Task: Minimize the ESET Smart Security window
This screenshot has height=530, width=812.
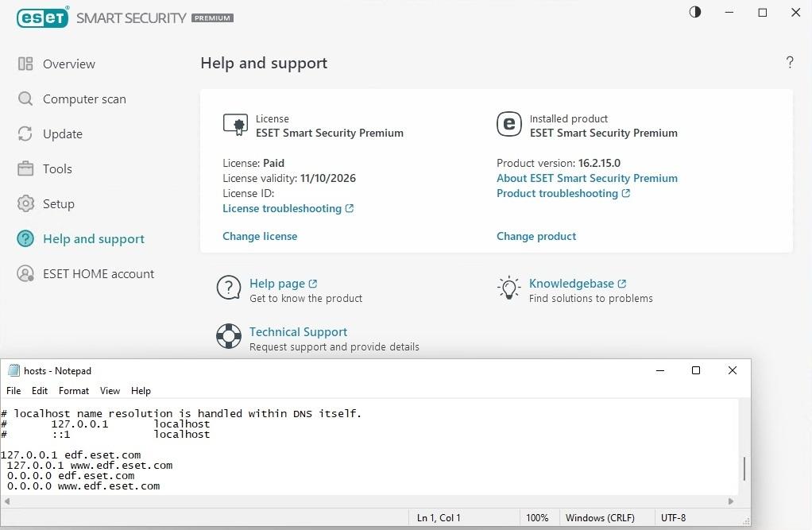Action: (729, 13)
